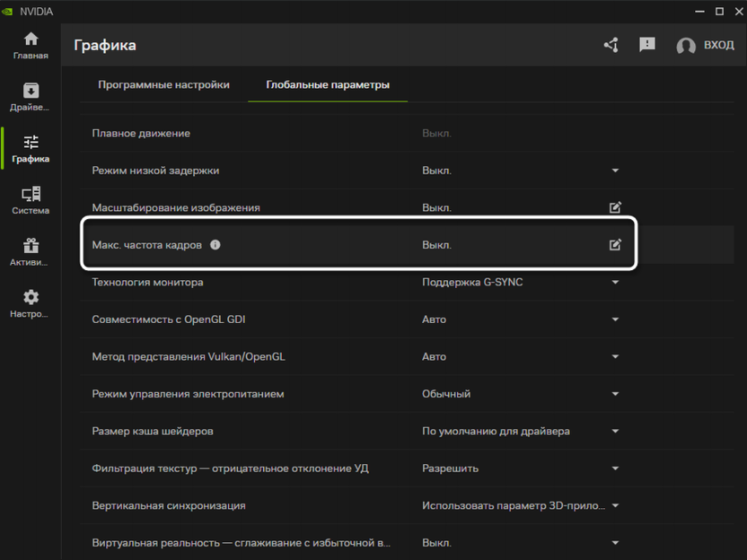Select the Графика sidebar icon
Viewport: 747px width, 560px height.
point(31,148)
